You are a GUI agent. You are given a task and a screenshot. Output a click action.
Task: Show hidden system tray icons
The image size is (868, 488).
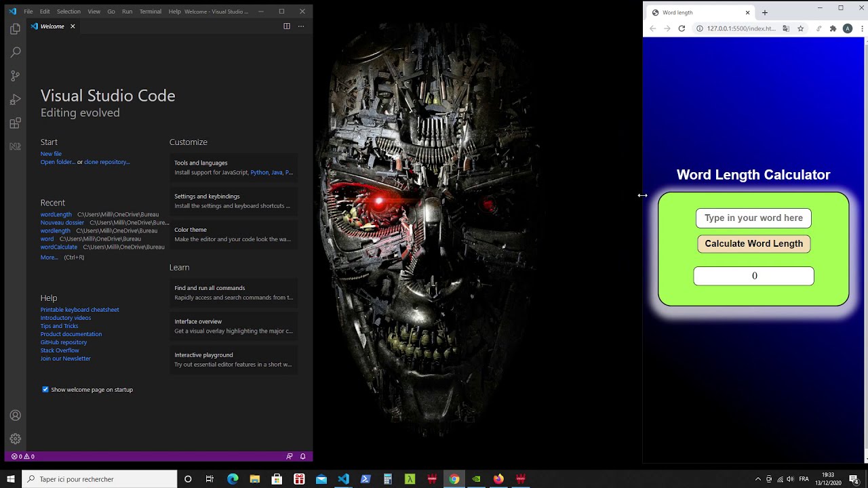coord(757,479)
